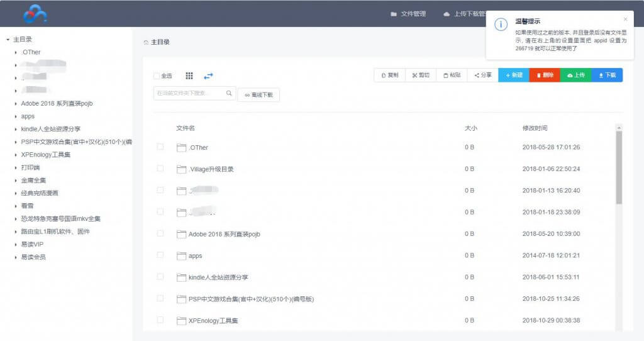Click the file list vertical scrollbar
Viewport: 644px width, 341px height.
coord(619,167)
